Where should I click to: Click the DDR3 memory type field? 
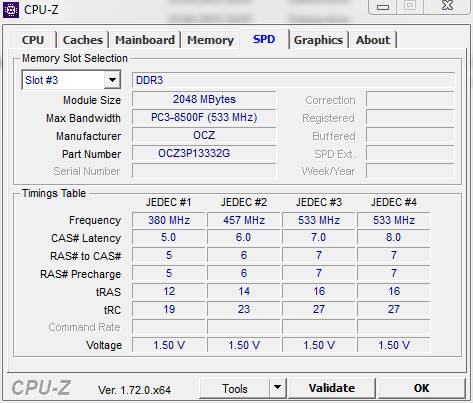(x=293, y=80)
